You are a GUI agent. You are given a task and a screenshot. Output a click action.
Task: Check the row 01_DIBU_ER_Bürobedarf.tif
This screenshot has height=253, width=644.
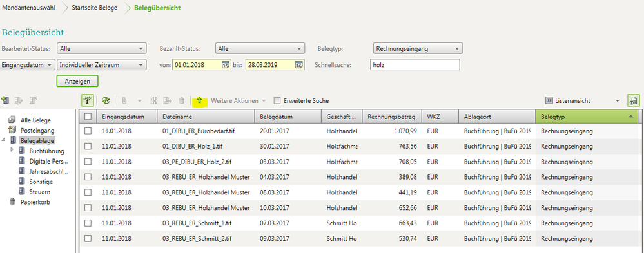pyautogui.click(x=88, y=131)
